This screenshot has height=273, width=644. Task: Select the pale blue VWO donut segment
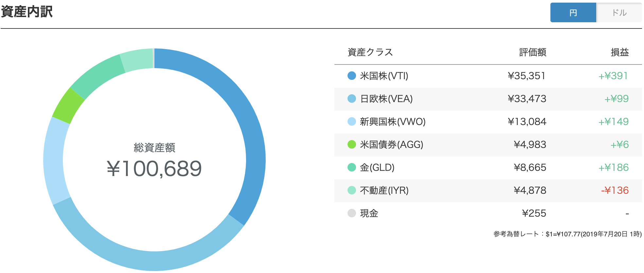tap(54, 160)
